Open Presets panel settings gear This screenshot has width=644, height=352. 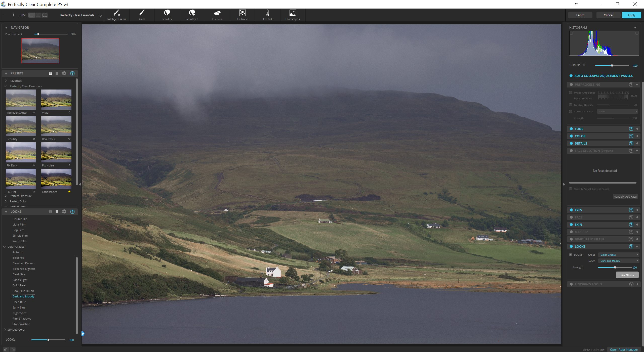click(64, 73)
